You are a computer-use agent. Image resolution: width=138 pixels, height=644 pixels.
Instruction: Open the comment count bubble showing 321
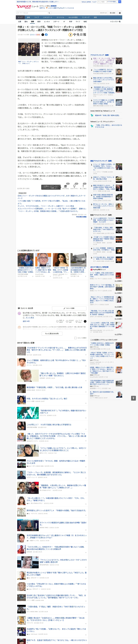tap(33, 35)
